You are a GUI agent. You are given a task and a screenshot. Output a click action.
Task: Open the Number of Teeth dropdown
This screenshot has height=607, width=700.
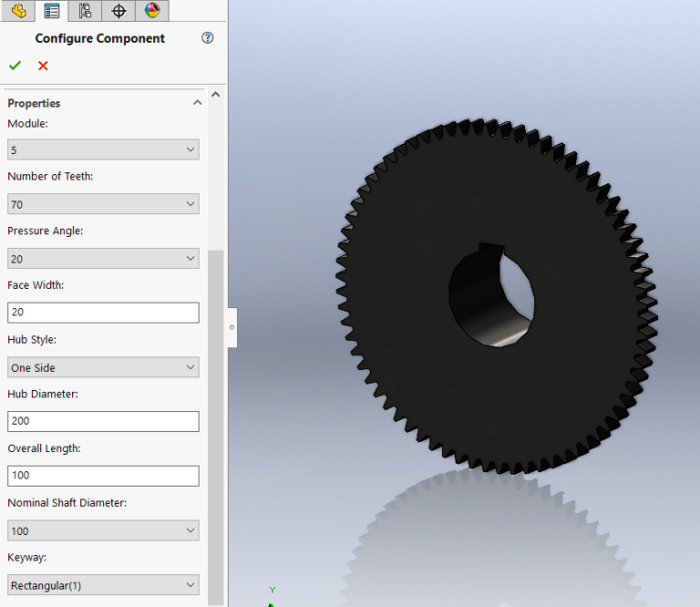point(103,204)
